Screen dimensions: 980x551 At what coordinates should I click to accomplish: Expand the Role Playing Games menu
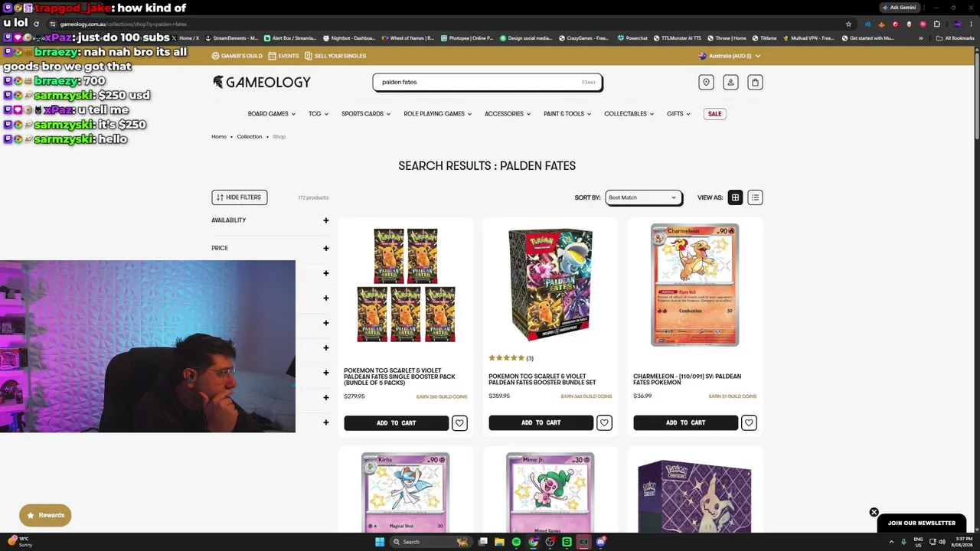(437, 114)
